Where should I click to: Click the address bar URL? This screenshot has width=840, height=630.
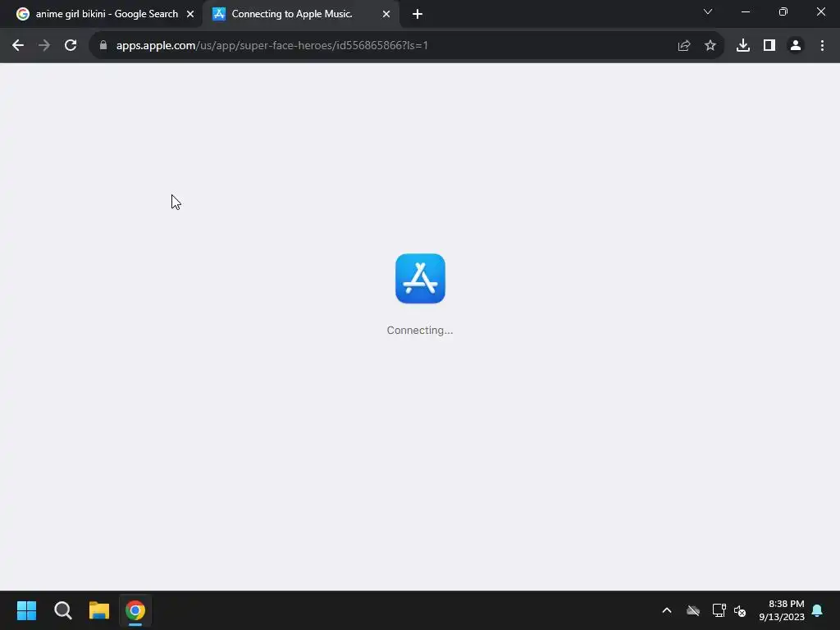coord(272,46)
